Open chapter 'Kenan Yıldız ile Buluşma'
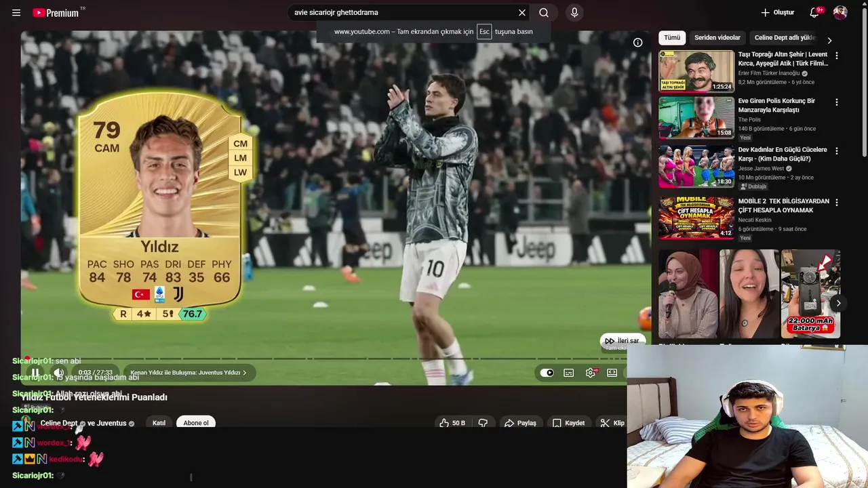The width and height of the screenshot is (868, 488). pos(189,372)
